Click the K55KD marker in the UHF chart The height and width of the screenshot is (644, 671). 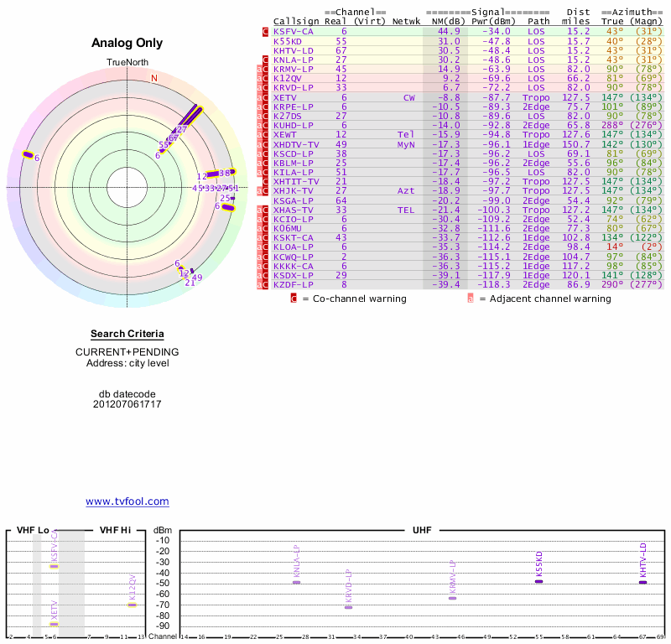(539, 581)
